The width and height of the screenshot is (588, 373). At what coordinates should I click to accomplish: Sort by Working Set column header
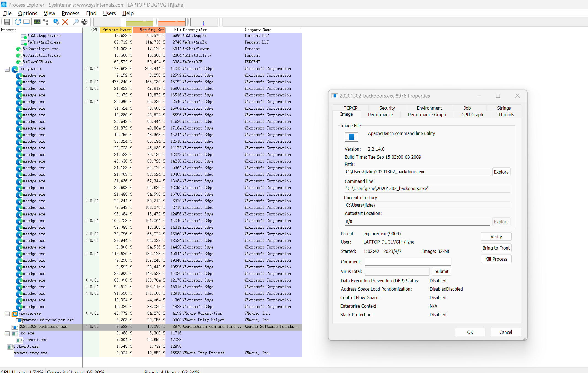click(149, 30)
